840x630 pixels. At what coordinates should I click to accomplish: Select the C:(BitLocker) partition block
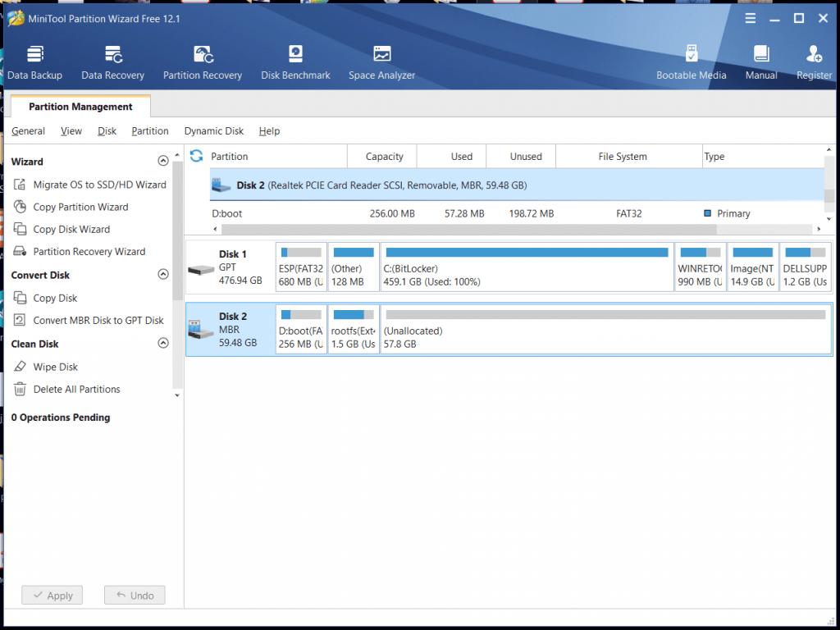coord(527,267)
